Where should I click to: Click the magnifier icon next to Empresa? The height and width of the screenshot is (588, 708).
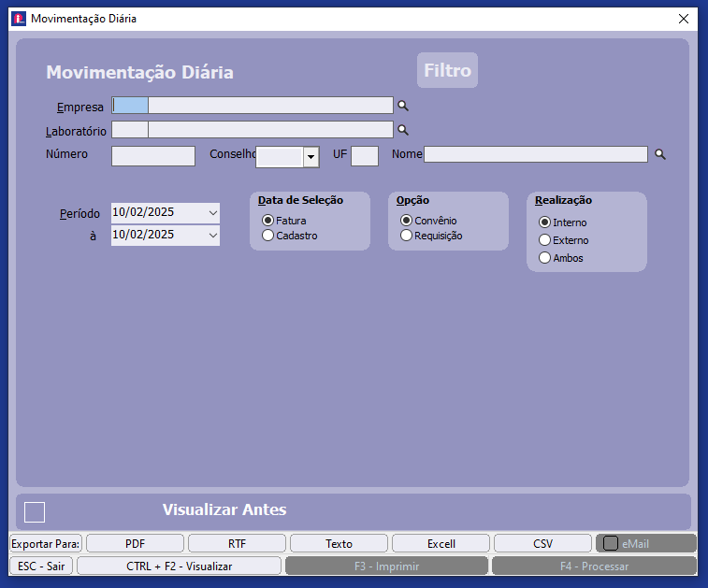point(403,106)
